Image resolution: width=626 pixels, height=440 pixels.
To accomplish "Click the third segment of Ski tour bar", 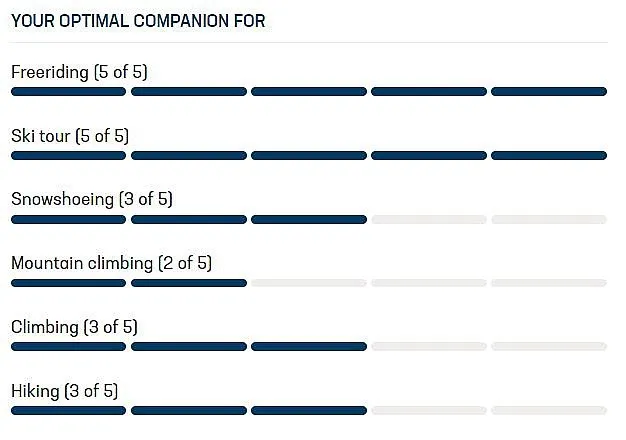I will coord(309,156).
